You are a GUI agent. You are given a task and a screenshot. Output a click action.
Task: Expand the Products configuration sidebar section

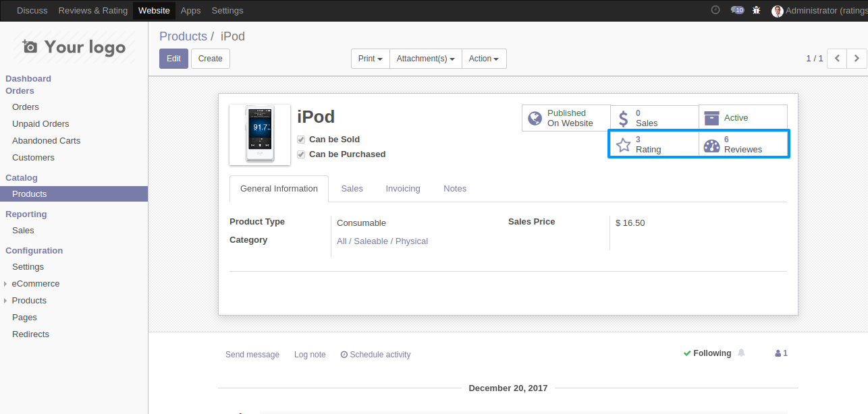pyautogui.click(x=29, y=301)
